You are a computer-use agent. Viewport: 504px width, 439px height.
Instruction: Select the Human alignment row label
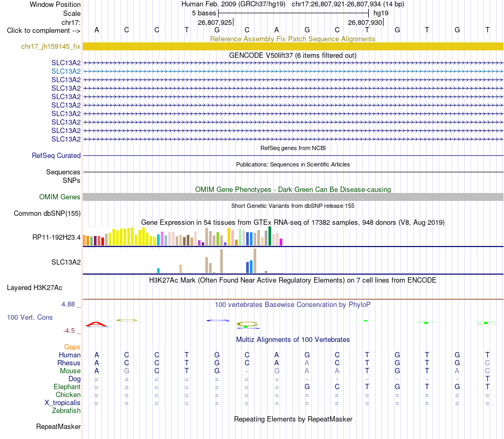[x=69, y=355]
